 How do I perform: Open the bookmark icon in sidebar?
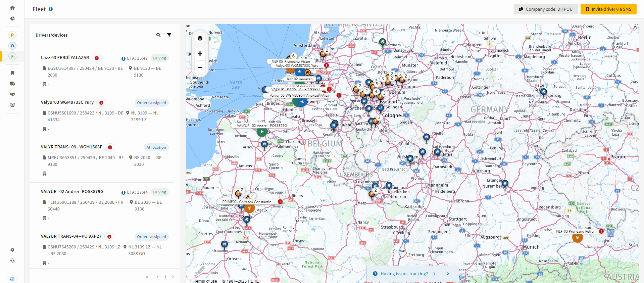(12, 73)
